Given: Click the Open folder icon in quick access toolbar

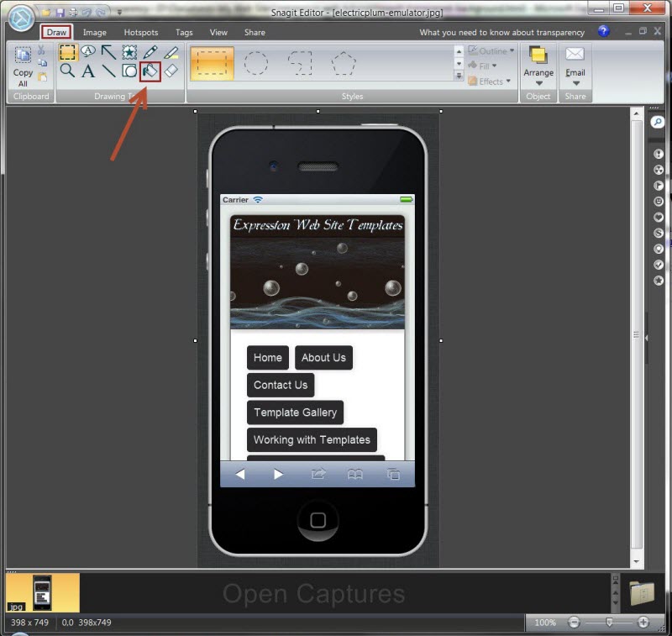Looking at the screenshot, I should (46, 13).
